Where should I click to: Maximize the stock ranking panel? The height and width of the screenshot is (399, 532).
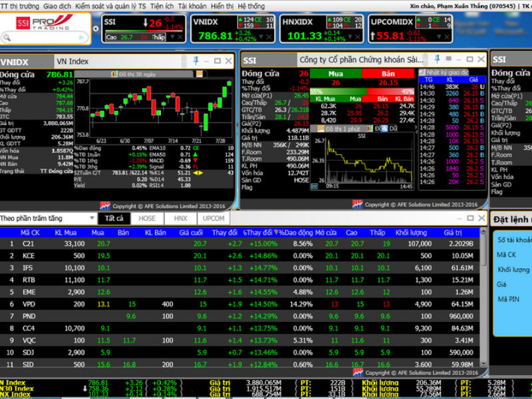470,218
